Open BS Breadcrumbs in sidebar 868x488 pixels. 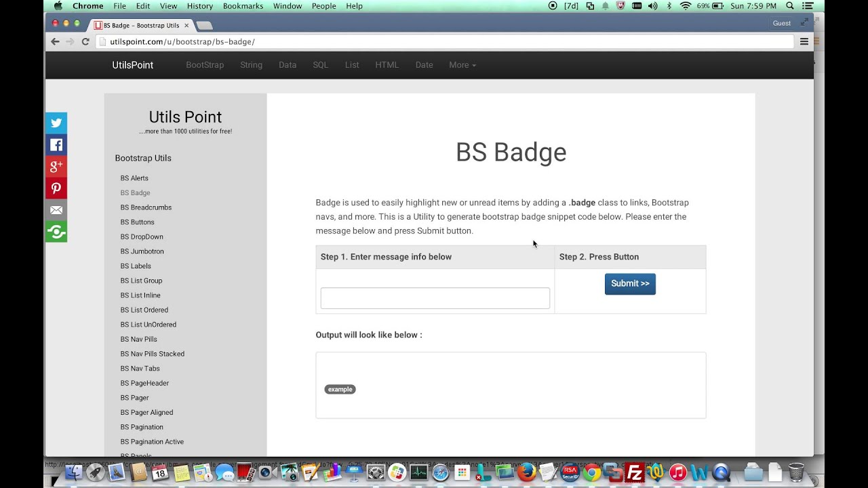click(146, 207)
